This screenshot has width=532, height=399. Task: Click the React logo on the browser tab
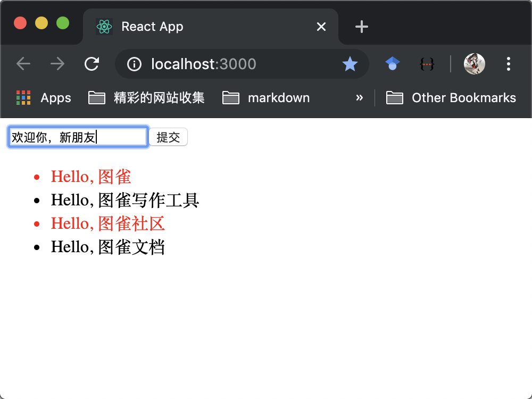tap(104, 26)
